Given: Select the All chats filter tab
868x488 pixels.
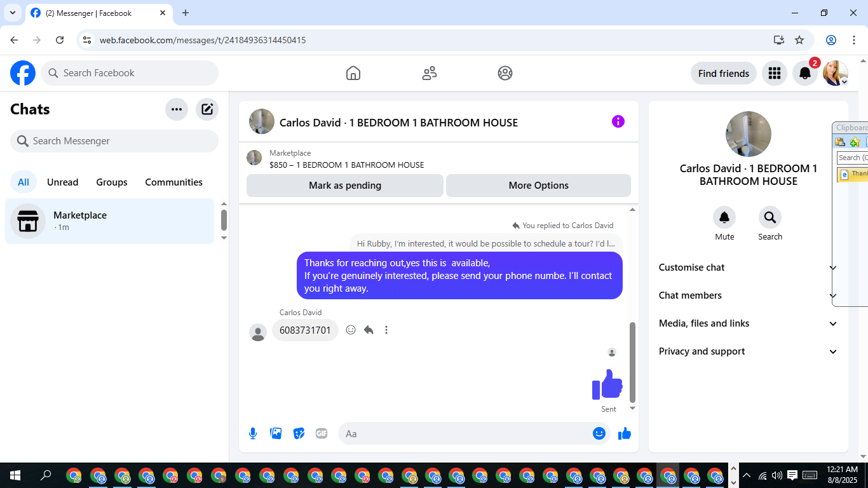Looking at the screenshot, I should (x=24, y=182).
